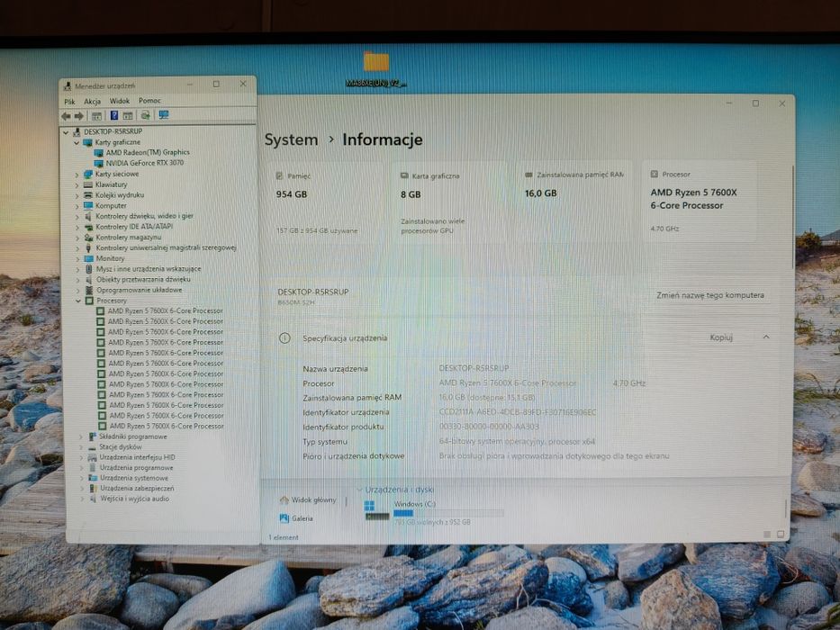Click the Identyfikator urządzenia value text
Screen dimensions: 840x630
[518, 412]
